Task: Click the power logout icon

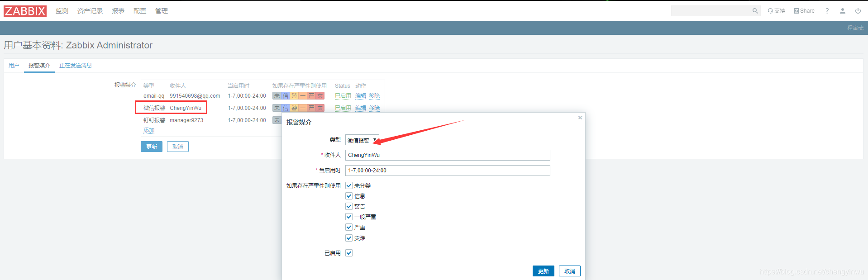Action: click(x=858, y=11)
